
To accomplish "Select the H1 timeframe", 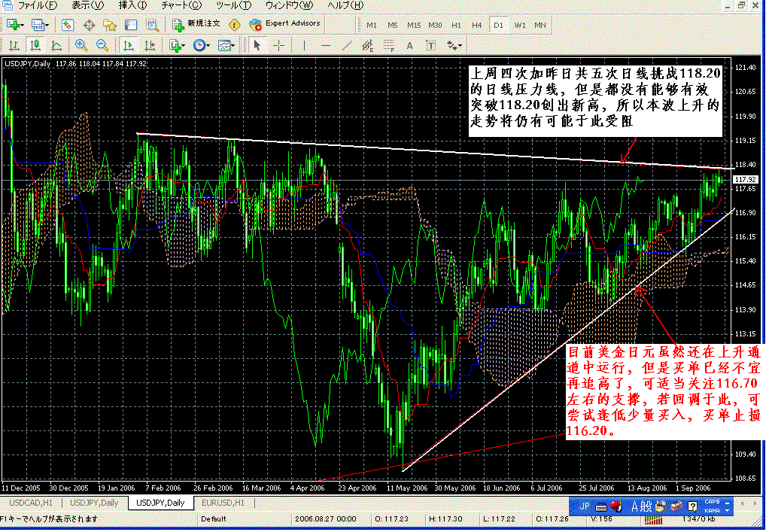I will tap(456, 25).
